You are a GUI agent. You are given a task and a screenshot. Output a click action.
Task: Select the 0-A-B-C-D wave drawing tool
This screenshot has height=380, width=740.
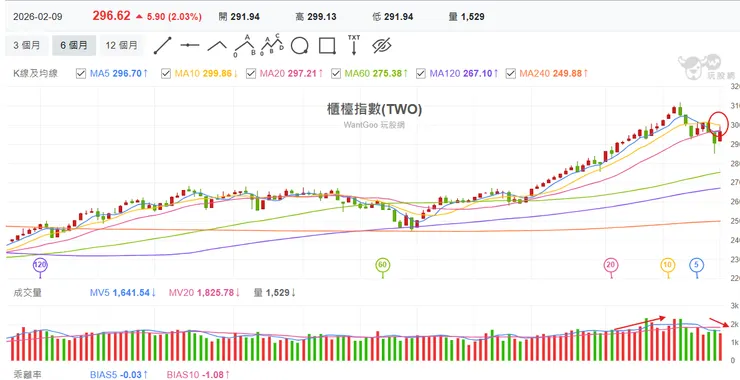click(x=272, y=45)
